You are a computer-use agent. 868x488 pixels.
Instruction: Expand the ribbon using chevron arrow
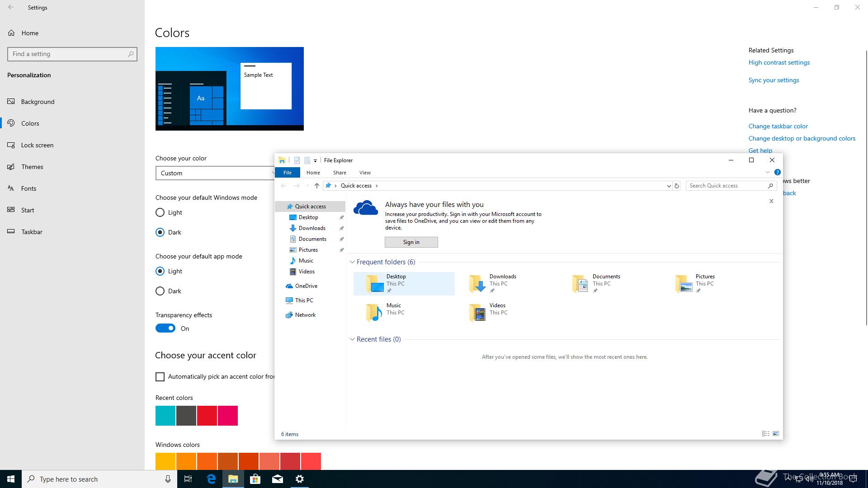[767, 172]
